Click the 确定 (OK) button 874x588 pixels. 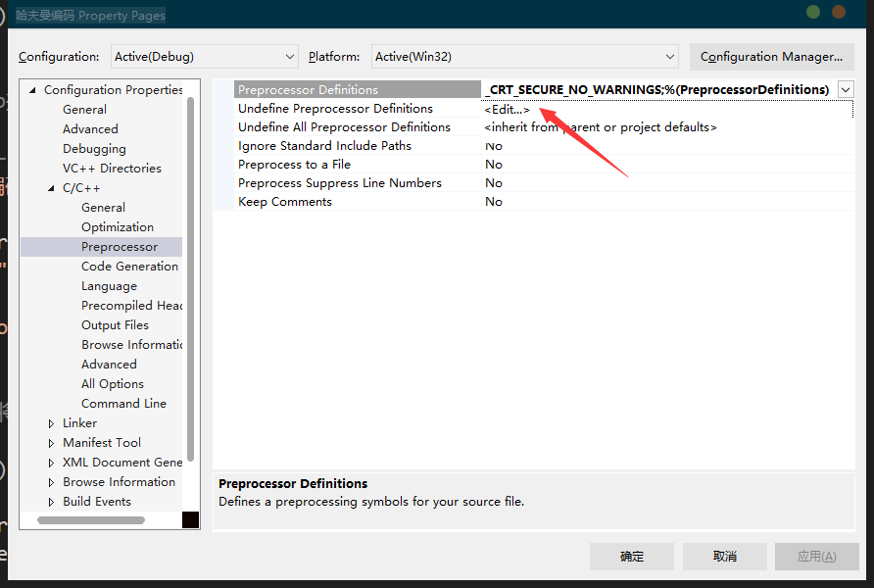(632, 557)
